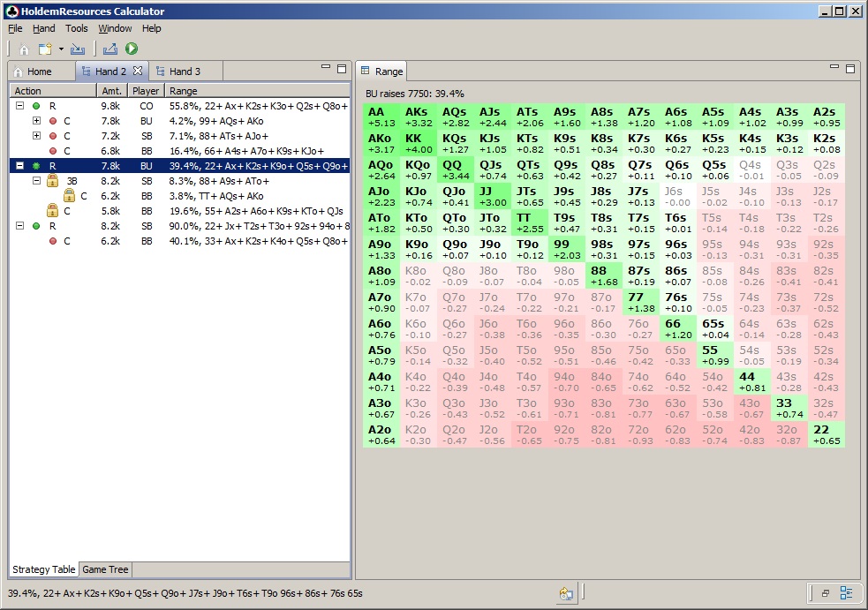The image size is (868, 610).
Task: Click the Import hand toolbar icon
Action: click(78, 49)
